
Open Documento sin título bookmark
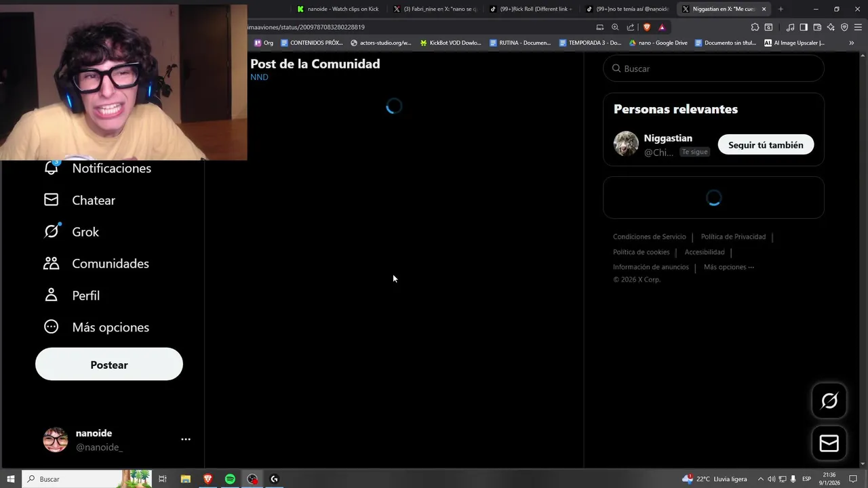coord(726,43)
